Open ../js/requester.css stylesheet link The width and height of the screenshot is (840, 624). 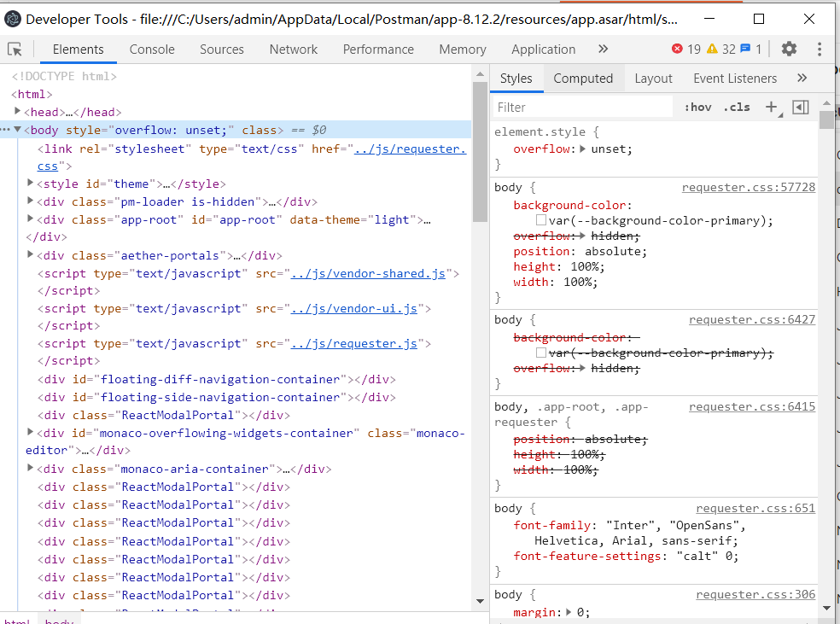(x=410, y=149)
